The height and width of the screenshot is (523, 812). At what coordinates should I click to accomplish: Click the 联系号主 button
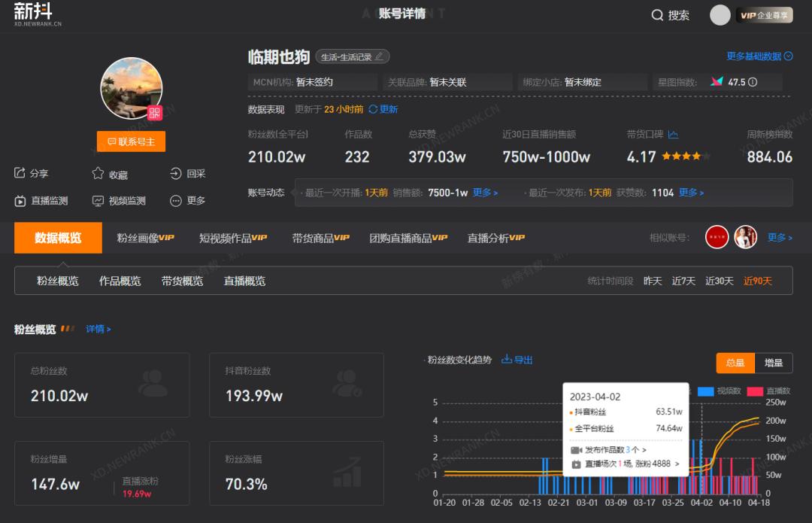click(131, 141)
